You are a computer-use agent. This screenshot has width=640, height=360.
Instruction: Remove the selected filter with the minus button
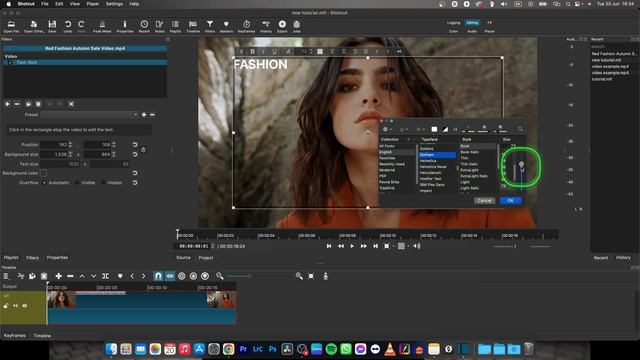[x=17, y=104]
